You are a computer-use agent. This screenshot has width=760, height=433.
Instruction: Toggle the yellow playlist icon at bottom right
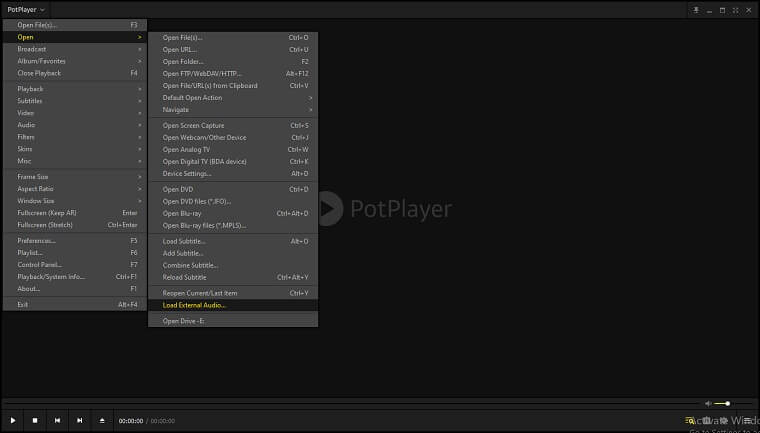coord(690,420)
